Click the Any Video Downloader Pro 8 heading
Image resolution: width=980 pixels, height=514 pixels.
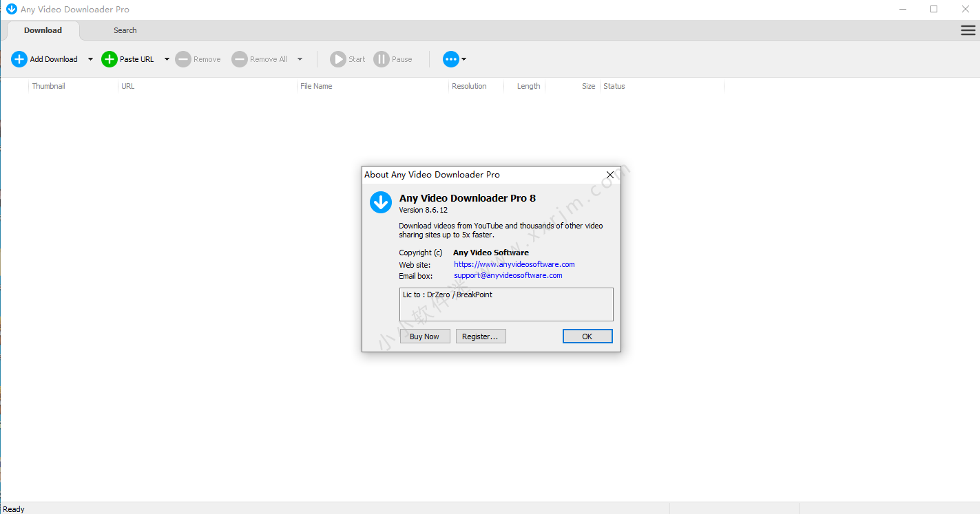468,198
